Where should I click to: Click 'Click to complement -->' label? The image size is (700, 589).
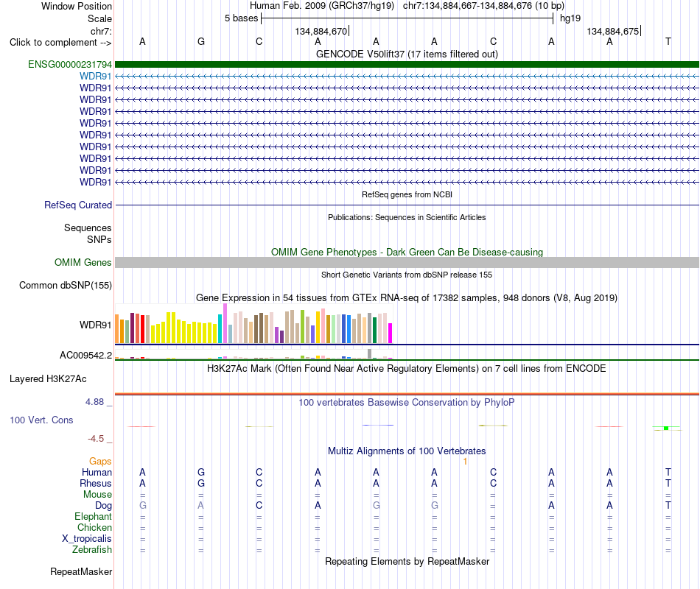click(x=60, y=43)
